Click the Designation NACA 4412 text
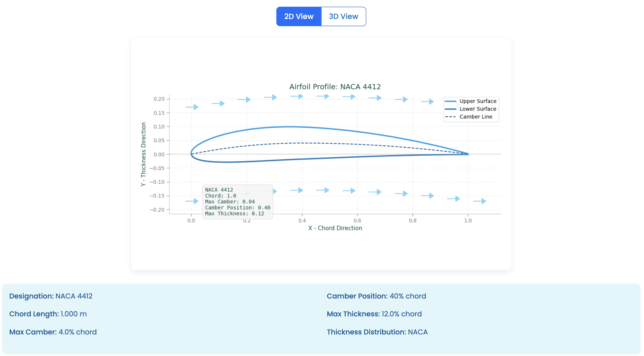The image size is (644, 356). coord(51,296)
